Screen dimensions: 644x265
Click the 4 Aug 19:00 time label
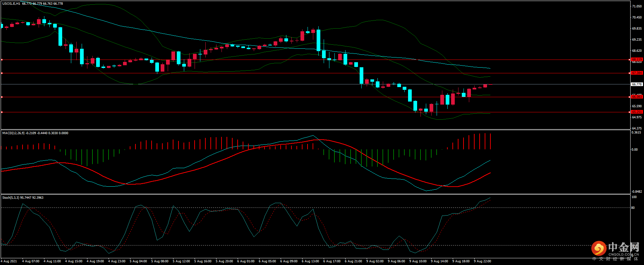95,261
